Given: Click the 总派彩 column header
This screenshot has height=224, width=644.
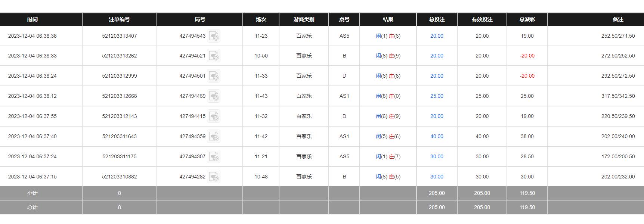Looking at the screenshot, I should [527, 19].
